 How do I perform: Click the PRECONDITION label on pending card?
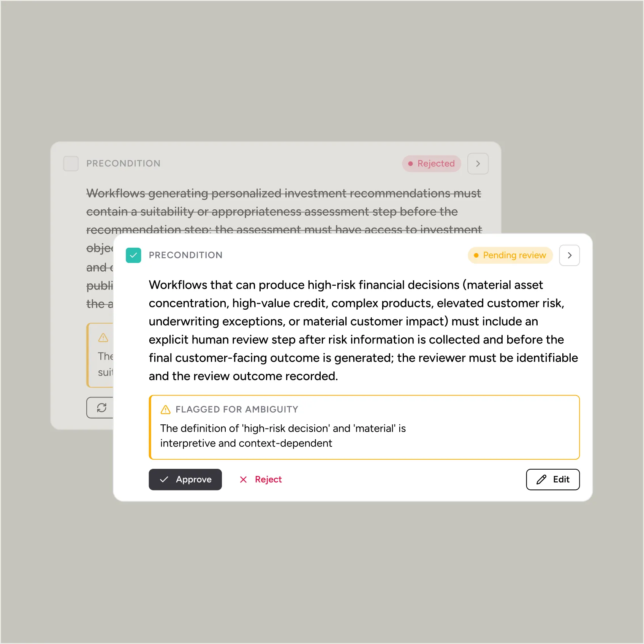pyautogui.click(x=186, y=255)
